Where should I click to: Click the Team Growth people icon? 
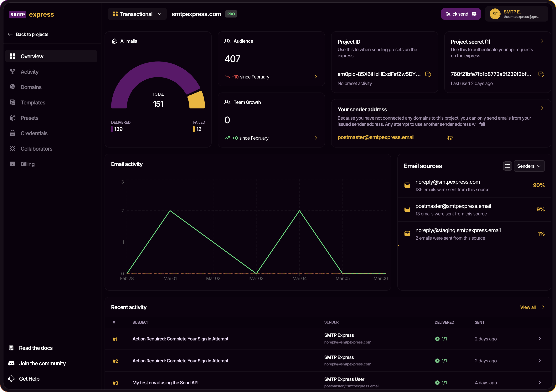pyautogui.click(x=227, y=102)
